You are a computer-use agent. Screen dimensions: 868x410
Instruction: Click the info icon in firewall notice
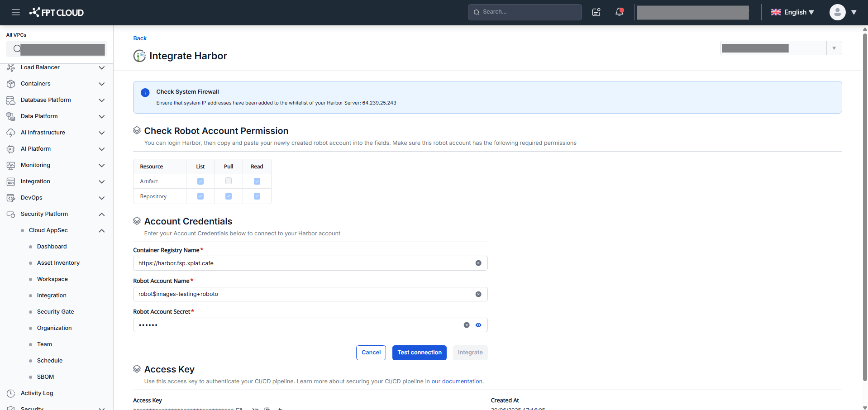(x=145, y=93)
